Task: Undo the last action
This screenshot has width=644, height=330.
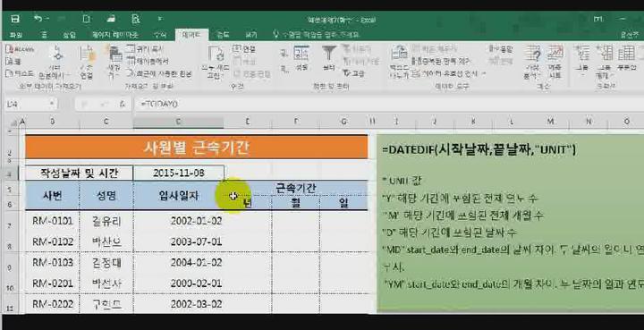Action: point(38,19)
